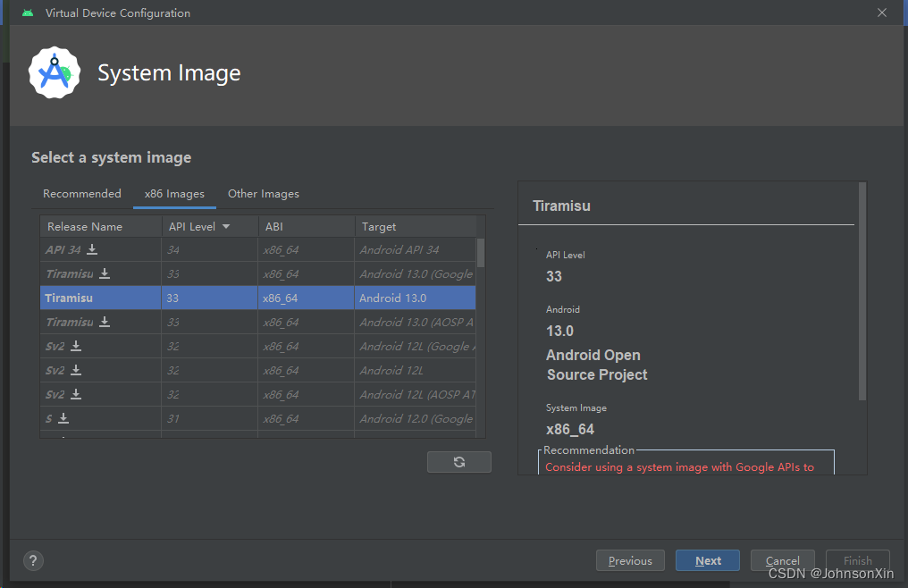Viewport: 908px width, 588px height.
Task: Click the Android Studio logo icon
Action: (55, 72)
